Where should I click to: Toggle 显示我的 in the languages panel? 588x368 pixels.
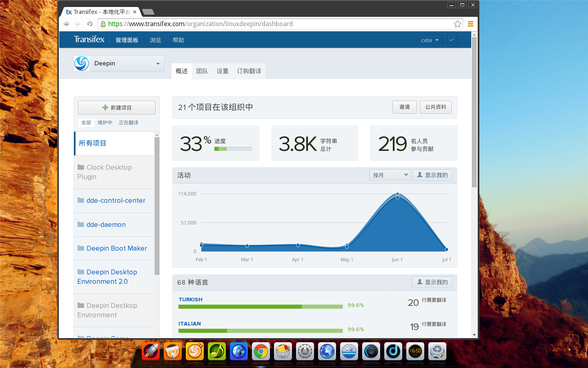pyautogui.click(x=432, y=282)
